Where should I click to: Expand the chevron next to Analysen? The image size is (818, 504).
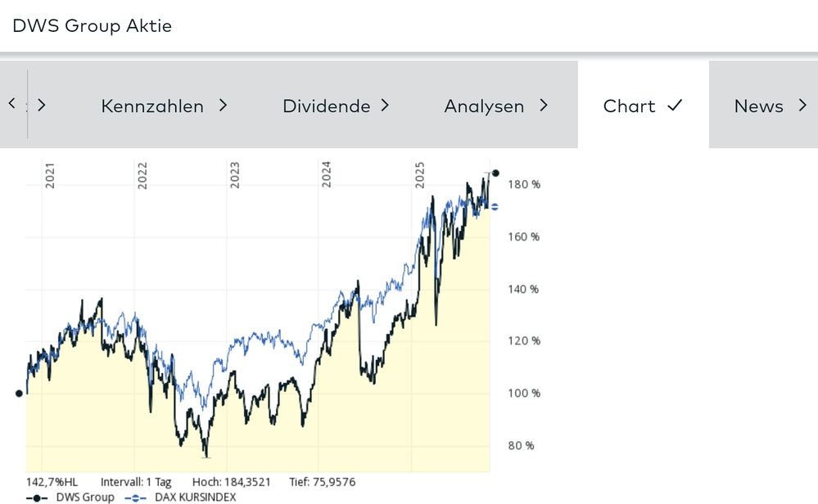pos(544,106)
